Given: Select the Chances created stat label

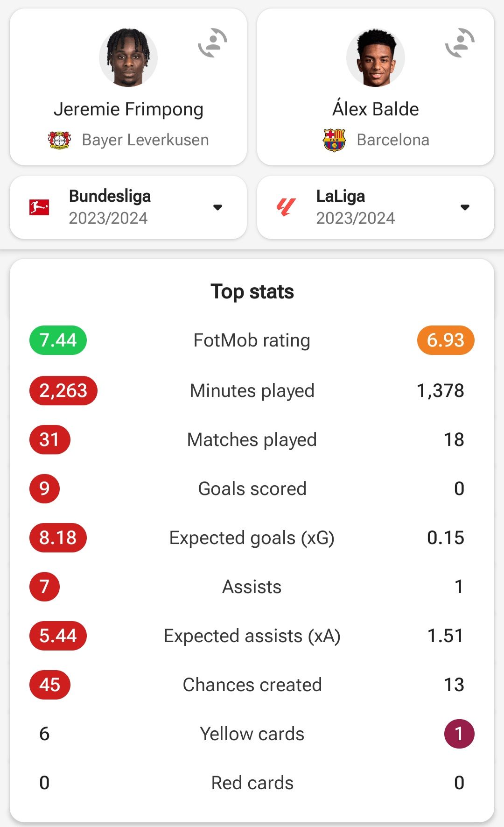Looking at the screenshot, I should (252, 685).
